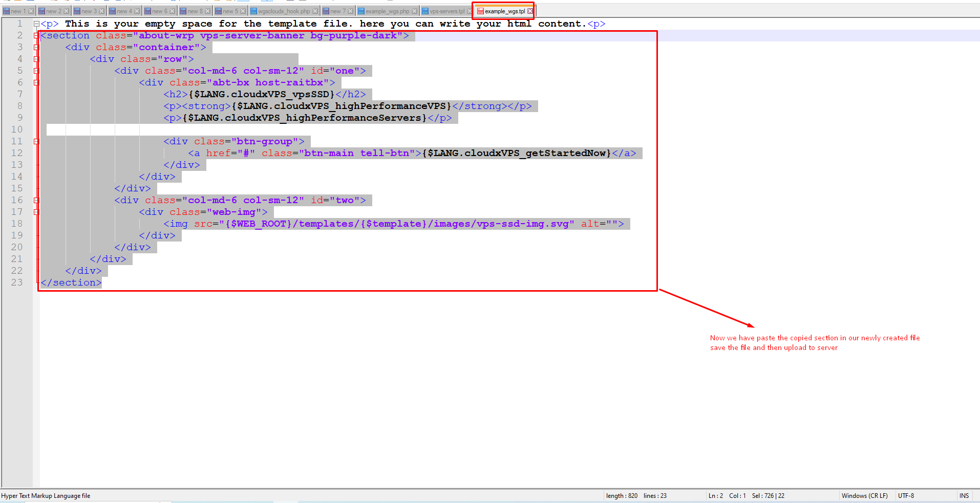Screen dimensions: 980x503
Task: Click the close icon on new 7 tab
Action: [350, 11]
